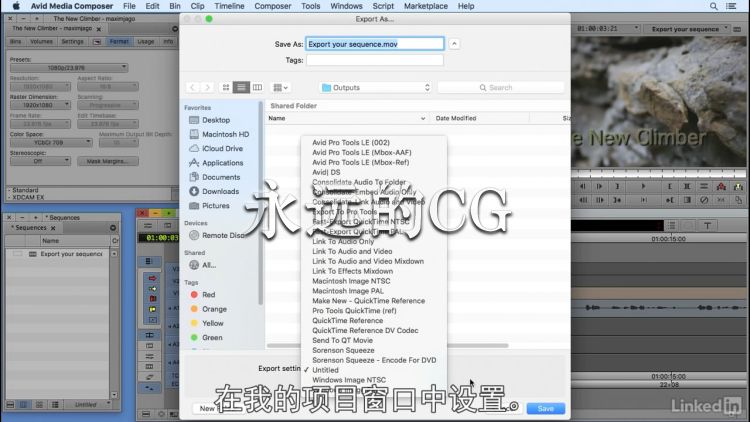Switch to the Format tab in project window
This screenshot has height=422, width=750.
[x=119, y=42]
